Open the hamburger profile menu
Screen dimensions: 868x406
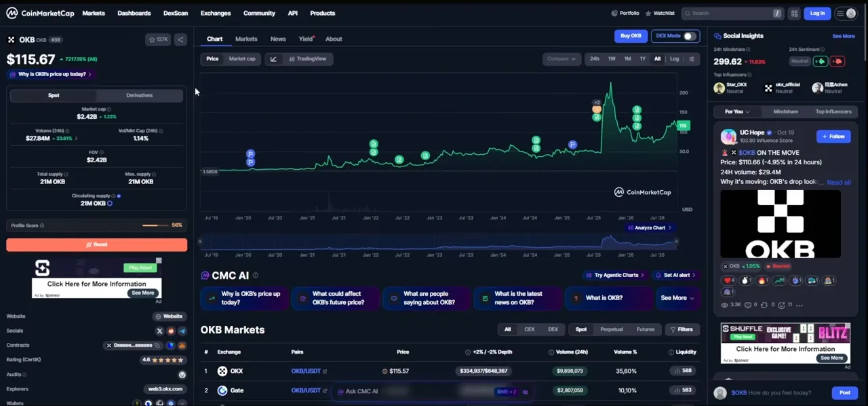pos(846,13)
